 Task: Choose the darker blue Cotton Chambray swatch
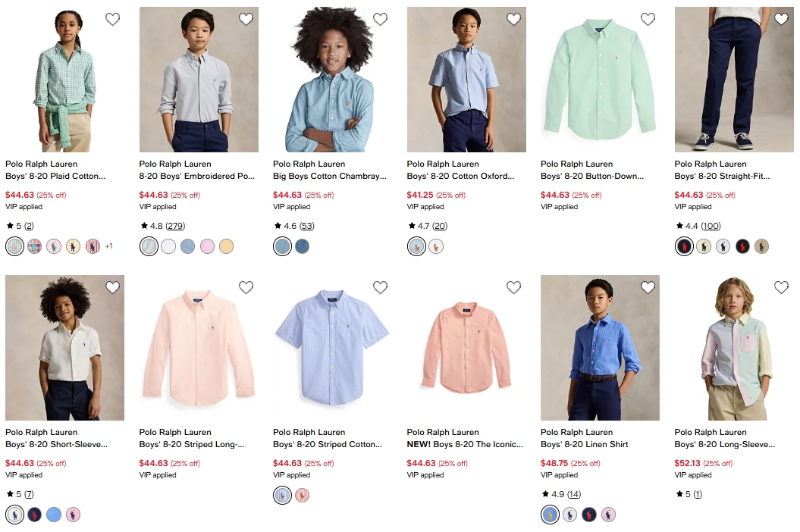point(302,246)
